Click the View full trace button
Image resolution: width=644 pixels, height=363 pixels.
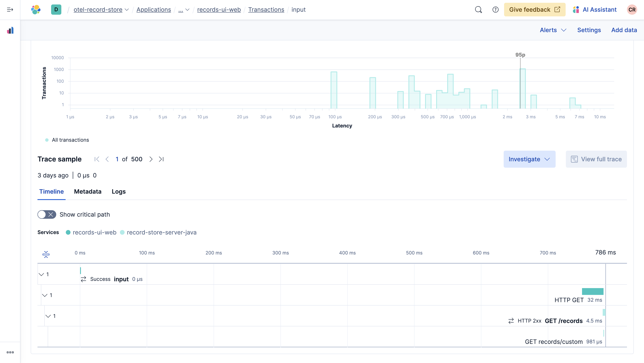596,159
